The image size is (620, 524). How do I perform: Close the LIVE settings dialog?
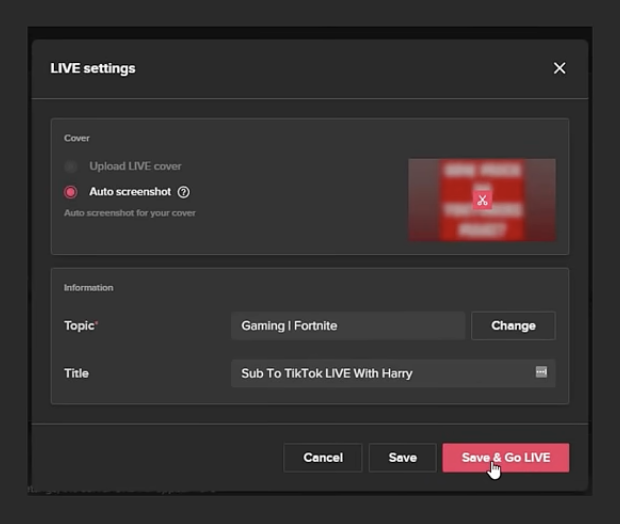click(x=559, y=68)
